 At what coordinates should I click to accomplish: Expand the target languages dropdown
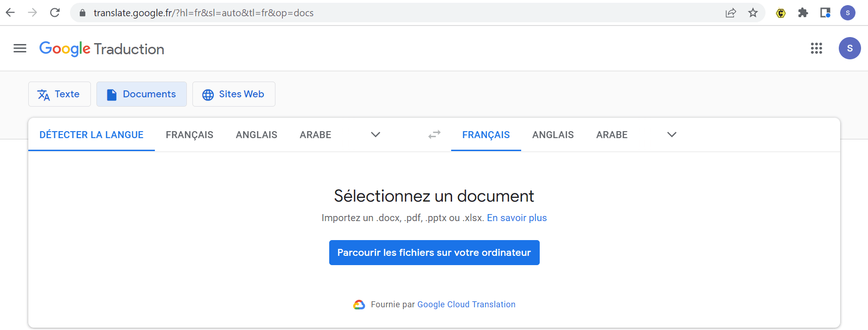[x=671, y=134]
